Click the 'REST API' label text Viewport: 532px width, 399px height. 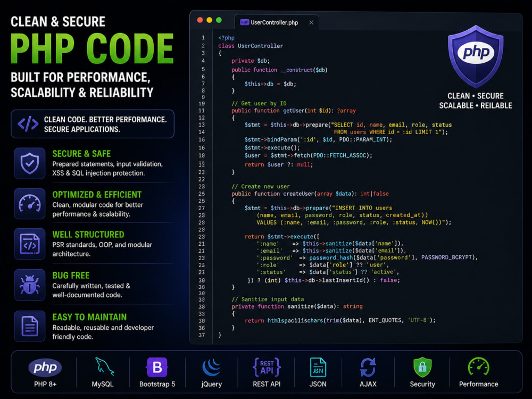(x=267, y=384)
